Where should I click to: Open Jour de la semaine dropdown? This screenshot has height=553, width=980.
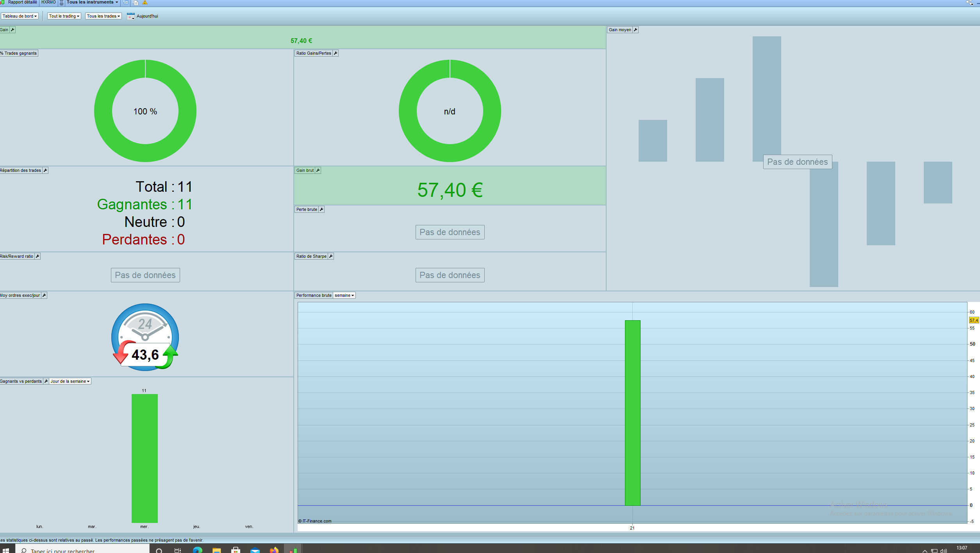(70, 381)
